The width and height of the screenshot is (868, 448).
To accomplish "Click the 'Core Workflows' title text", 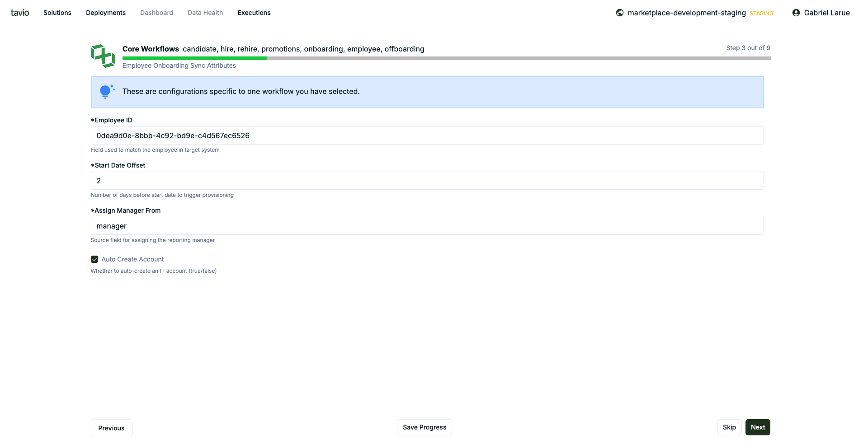I will (x=151, y=49).
